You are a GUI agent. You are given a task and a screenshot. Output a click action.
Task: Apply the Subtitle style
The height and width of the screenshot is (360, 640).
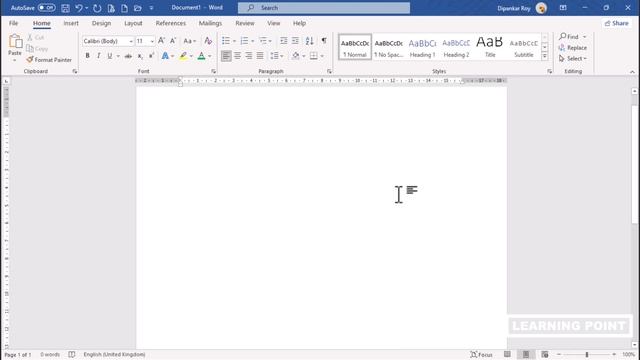tap(524, 47)
